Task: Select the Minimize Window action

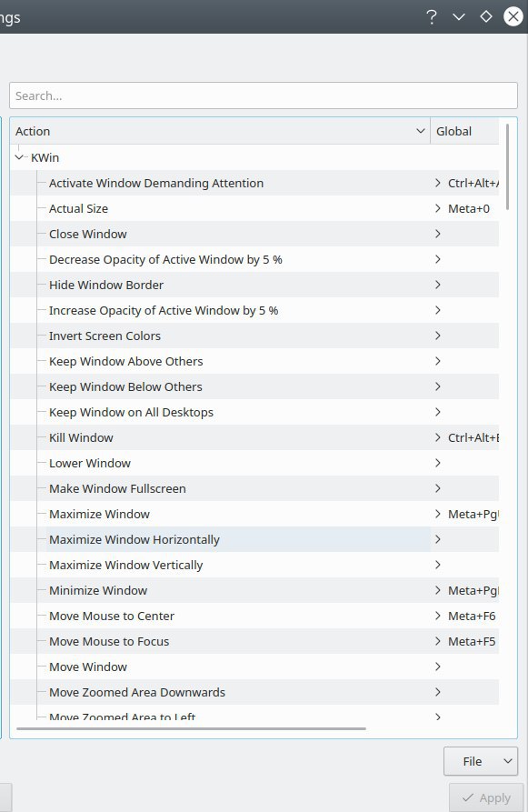Action: (98, 590)
